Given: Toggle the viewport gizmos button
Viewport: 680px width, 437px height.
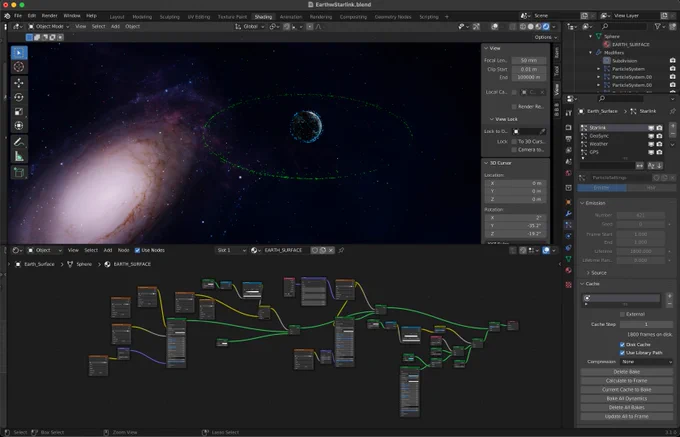Looking at the screenshot, I should (476, 26).
